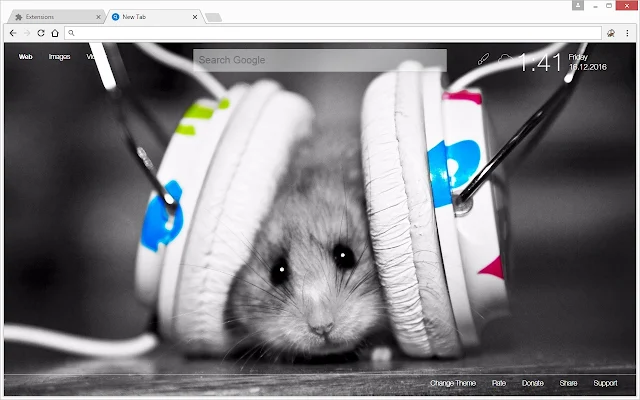Click the user profile icon in title bar
Screen dimensions: 640x400
point(578,6)
